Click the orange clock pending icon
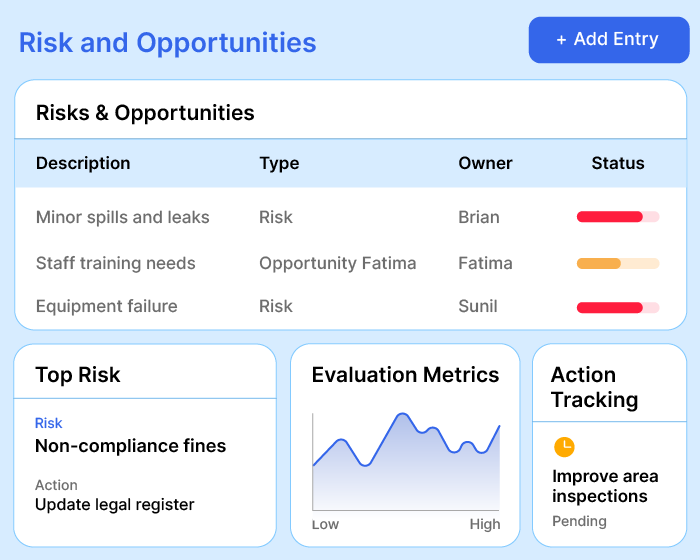This screenshot has width=700, height=560. 564,447
